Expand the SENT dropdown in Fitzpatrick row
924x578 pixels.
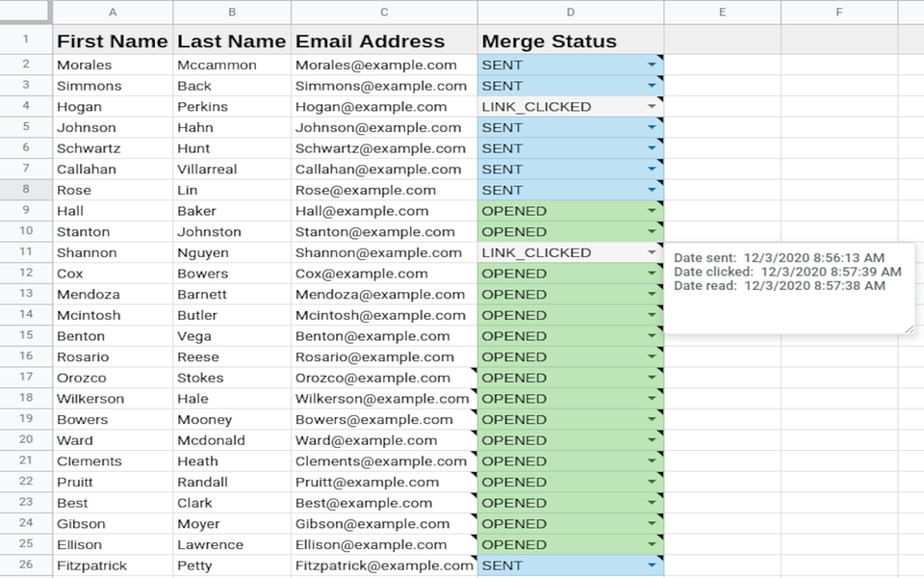[x=652, y=565]
